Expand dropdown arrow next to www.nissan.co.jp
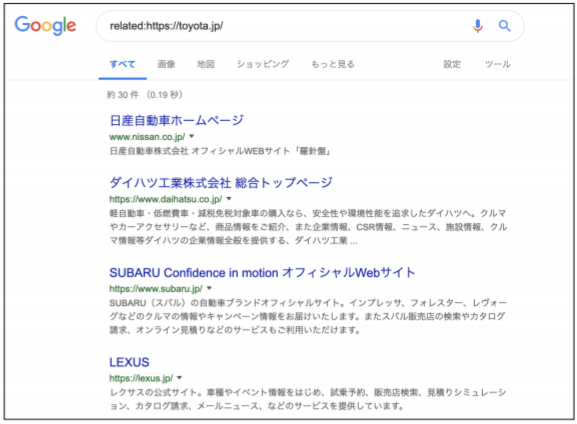 [191, 137]
